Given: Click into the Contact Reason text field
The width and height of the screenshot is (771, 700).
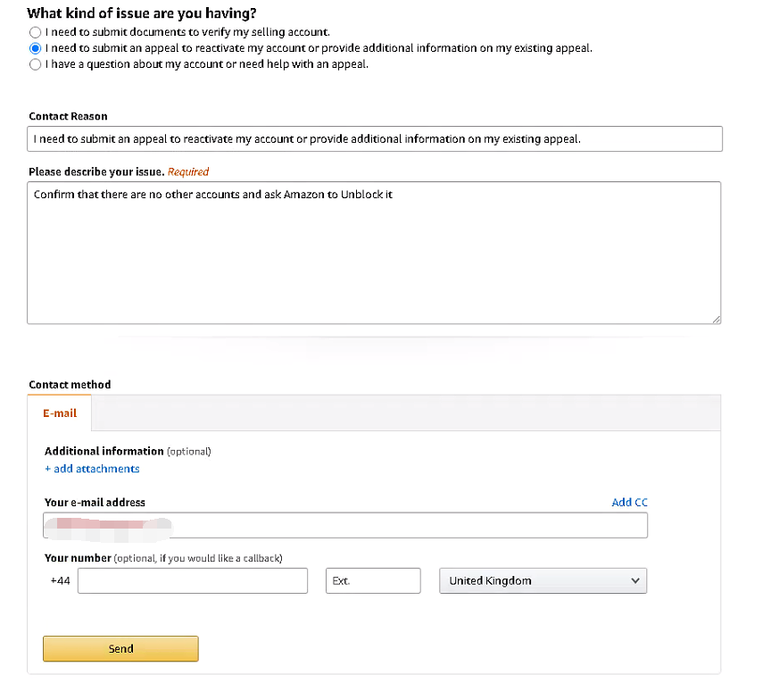Looking at the screenshot, I should click(x=375, y=139).
